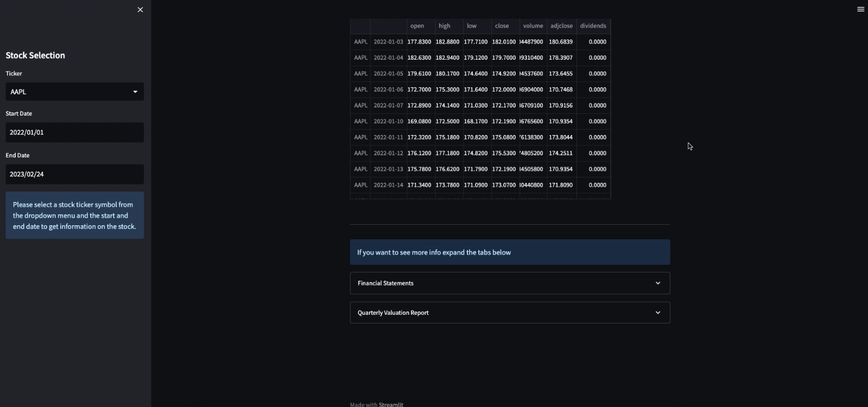Screen dimensions: 868x407
Task: Select the 2022-01-11 date cell
Action: [388, 137]
